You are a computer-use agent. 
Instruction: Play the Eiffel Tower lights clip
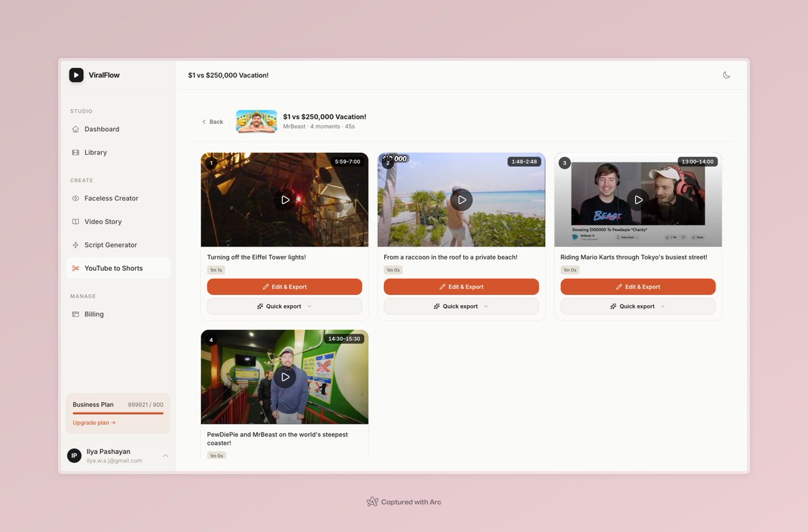285,200
